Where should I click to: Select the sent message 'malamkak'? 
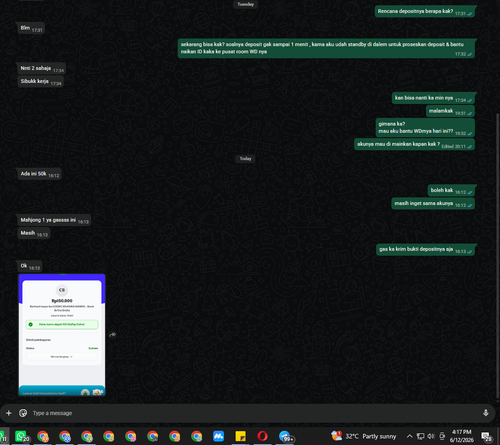[450, 111]
